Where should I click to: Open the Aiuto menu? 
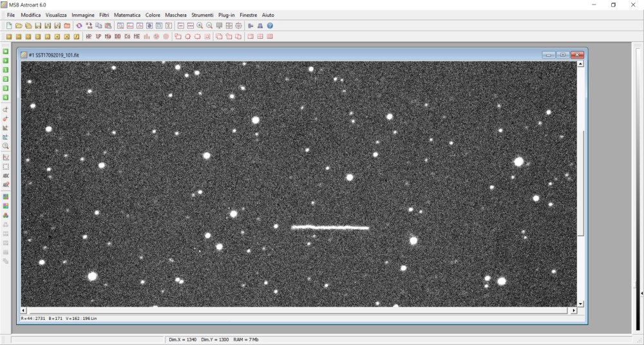click(268, 15)
